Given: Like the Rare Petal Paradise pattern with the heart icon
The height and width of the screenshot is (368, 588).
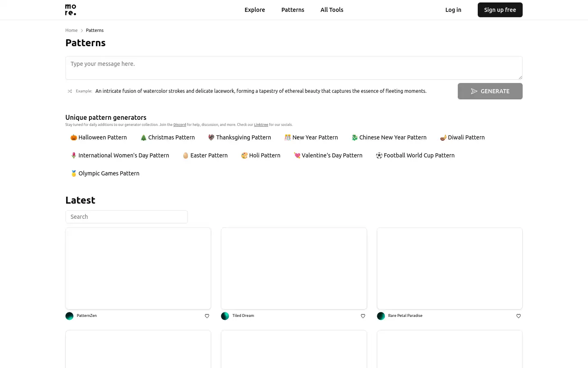Looking at the screenshot, I should pyautogui.click(x=519, y=316).
